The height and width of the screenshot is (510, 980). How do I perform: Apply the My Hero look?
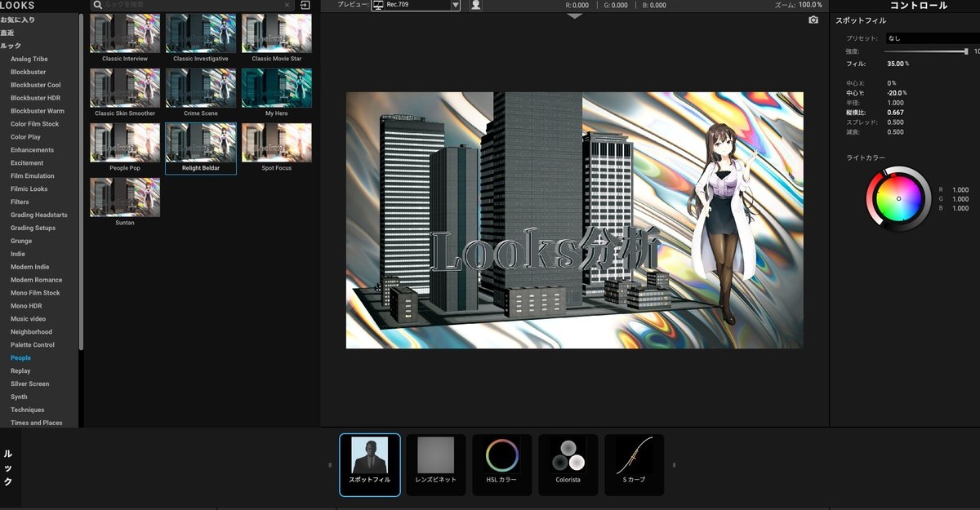tap(277, 93)
